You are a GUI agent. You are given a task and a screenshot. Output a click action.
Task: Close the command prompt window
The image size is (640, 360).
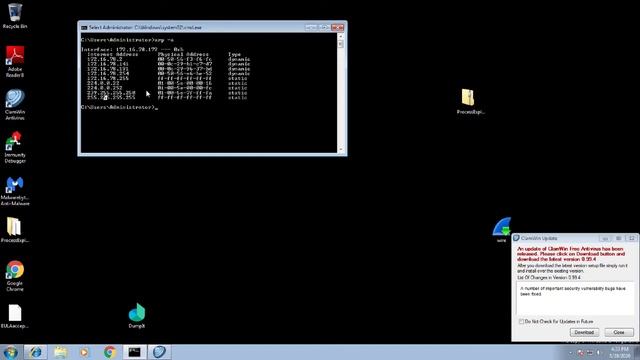pyautogui.click(x=338, y=27)
